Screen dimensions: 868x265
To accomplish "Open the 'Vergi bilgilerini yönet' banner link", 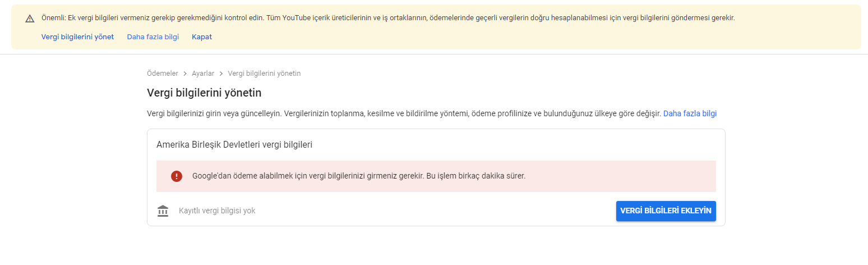I will 77,36.
